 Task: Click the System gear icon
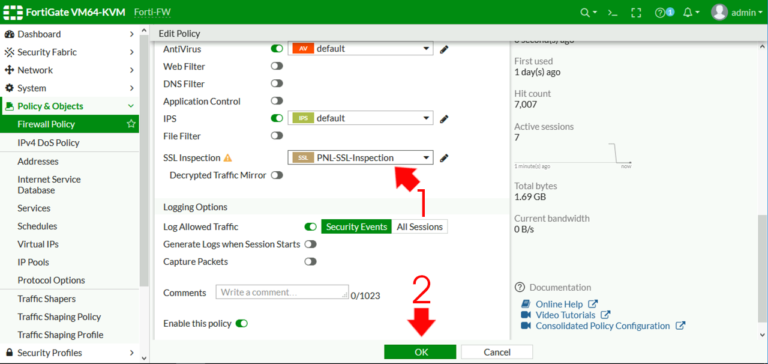click(9, 89)
